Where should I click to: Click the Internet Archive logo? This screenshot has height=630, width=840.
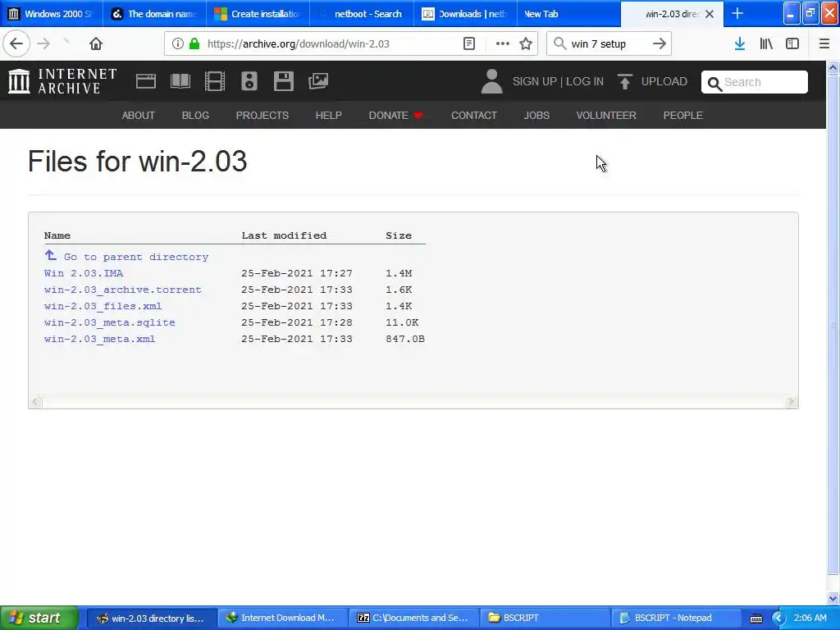(x=62, y=81)
